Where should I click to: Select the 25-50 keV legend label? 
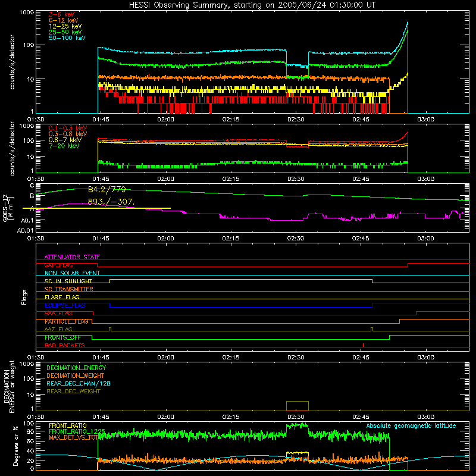(65, 32)
